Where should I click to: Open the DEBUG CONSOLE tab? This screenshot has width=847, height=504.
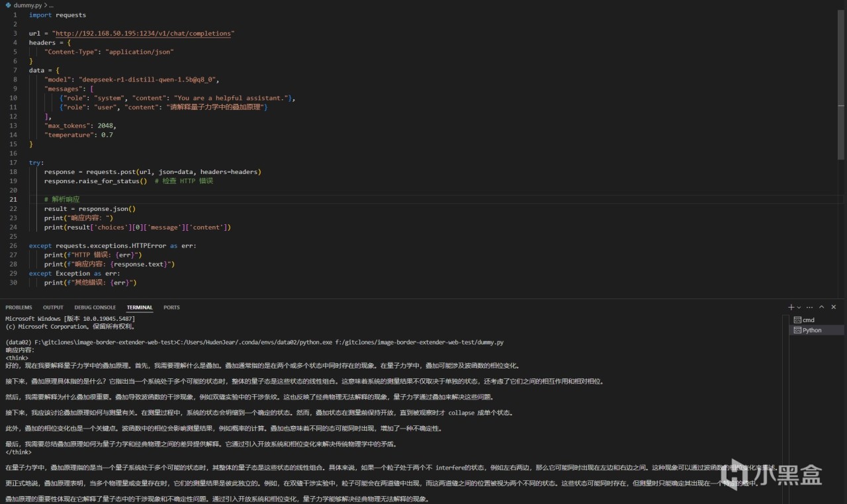click(95, 308)
